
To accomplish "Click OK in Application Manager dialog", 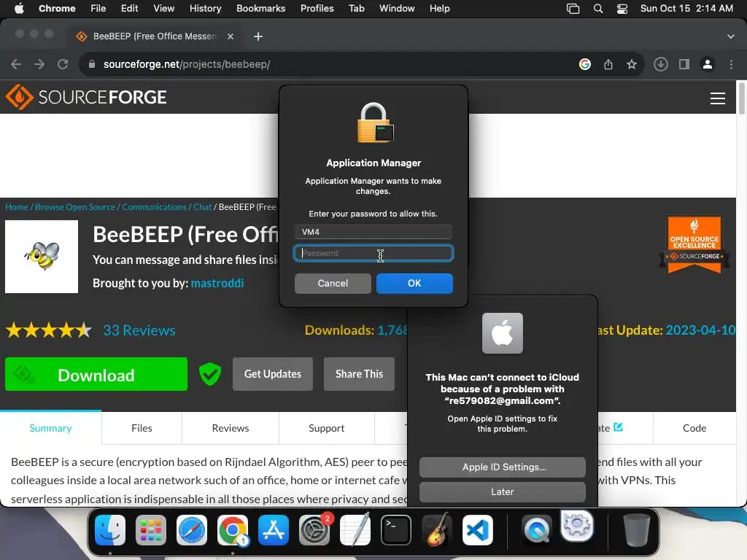I will tap(414, 284).
